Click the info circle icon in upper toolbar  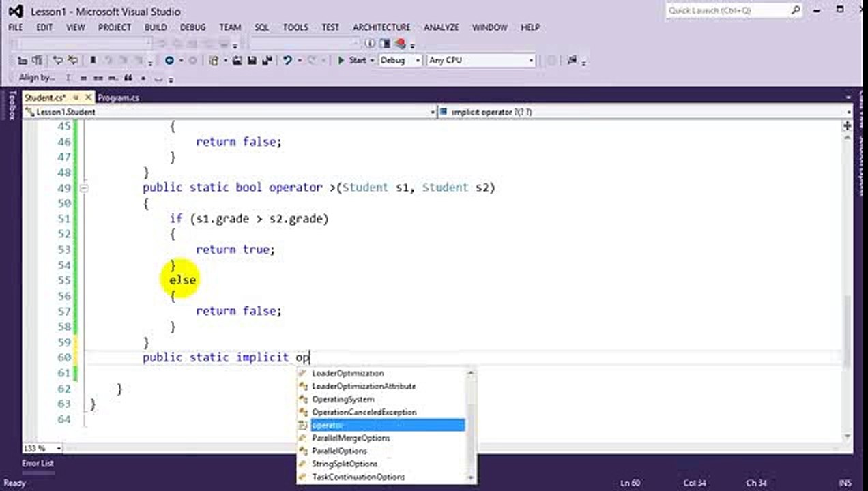369,43
